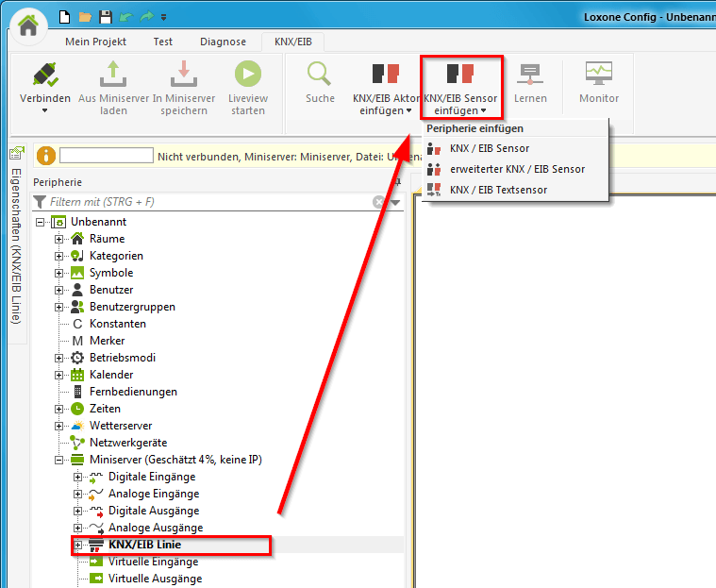Click Aus Miniserver laden icon

113,76
